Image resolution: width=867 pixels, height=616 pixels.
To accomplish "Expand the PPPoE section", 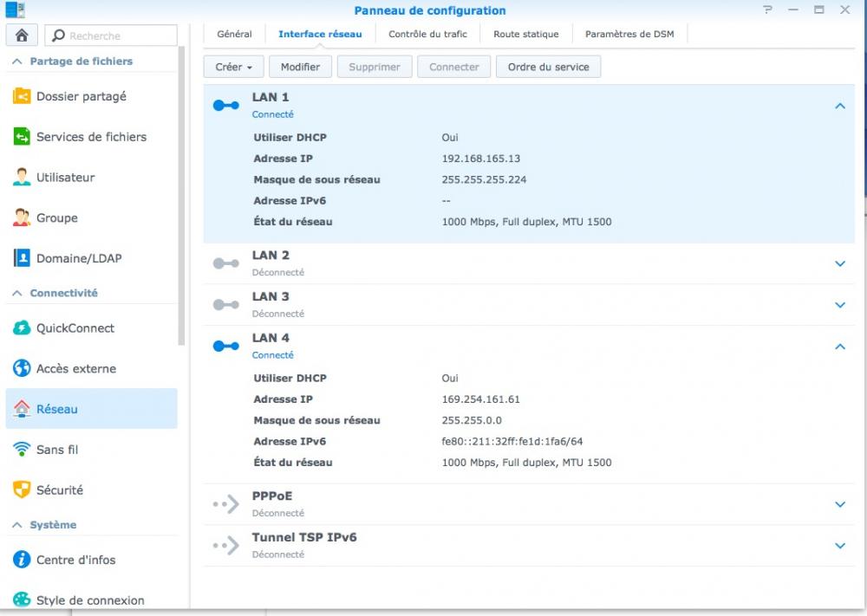I will tap(839, 504).
